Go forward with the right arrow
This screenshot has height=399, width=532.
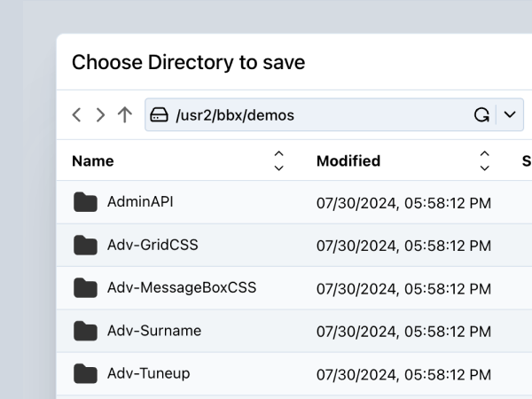click(100, 114)
